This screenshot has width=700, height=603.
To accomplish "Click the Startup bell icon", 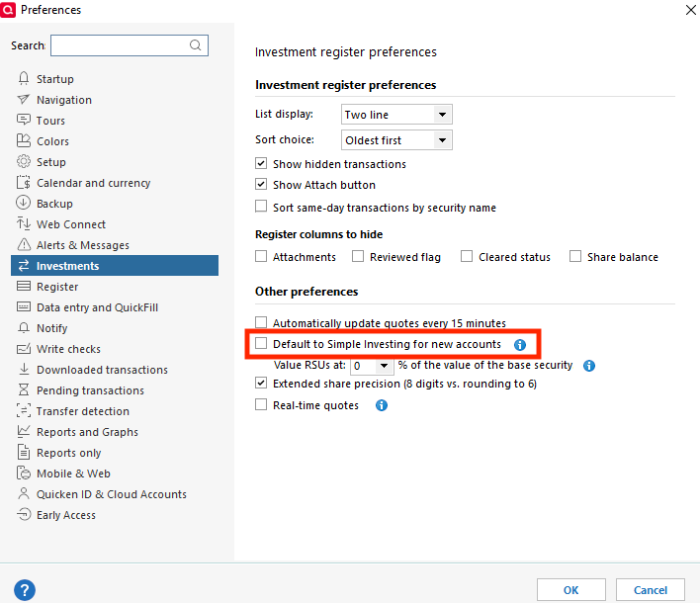I will [24, 78].
